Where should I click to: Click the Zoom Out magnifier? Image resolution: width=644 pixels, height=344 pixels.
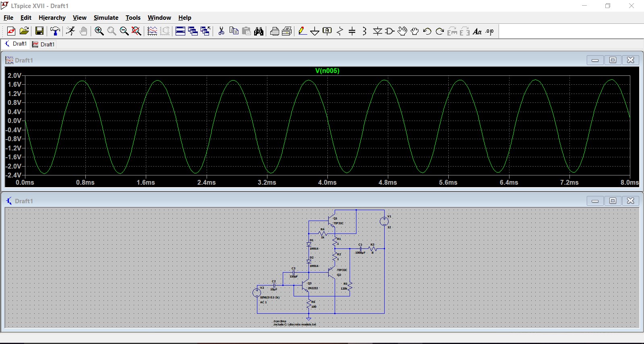(x=124, y=31)
